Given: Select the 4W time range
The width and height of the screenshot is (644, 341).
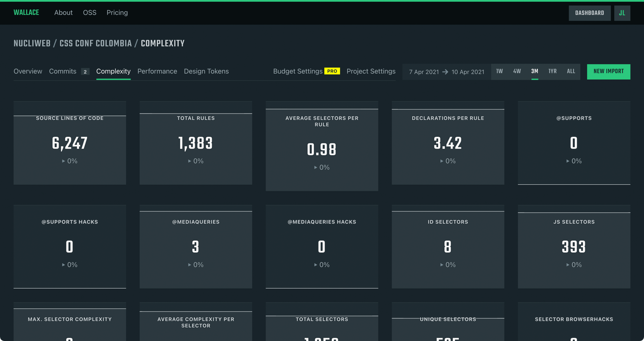Looking at the screenshot, I should pos(517,71).
